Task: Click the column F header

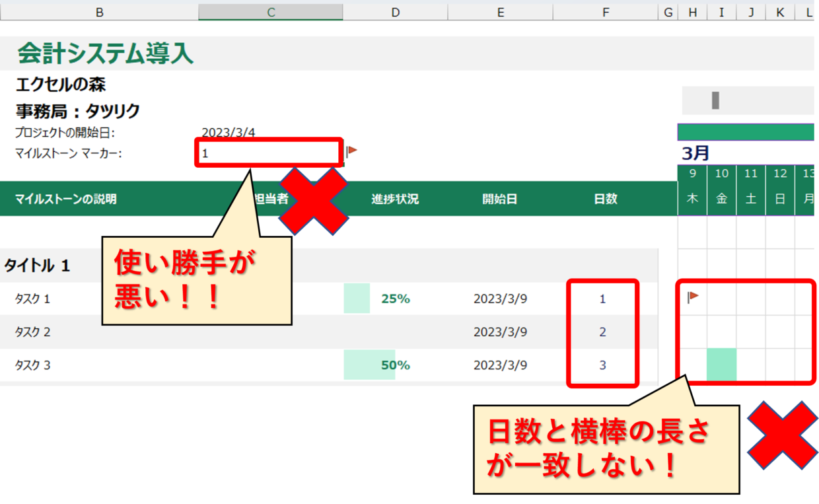Action: [x=605, y=12]
